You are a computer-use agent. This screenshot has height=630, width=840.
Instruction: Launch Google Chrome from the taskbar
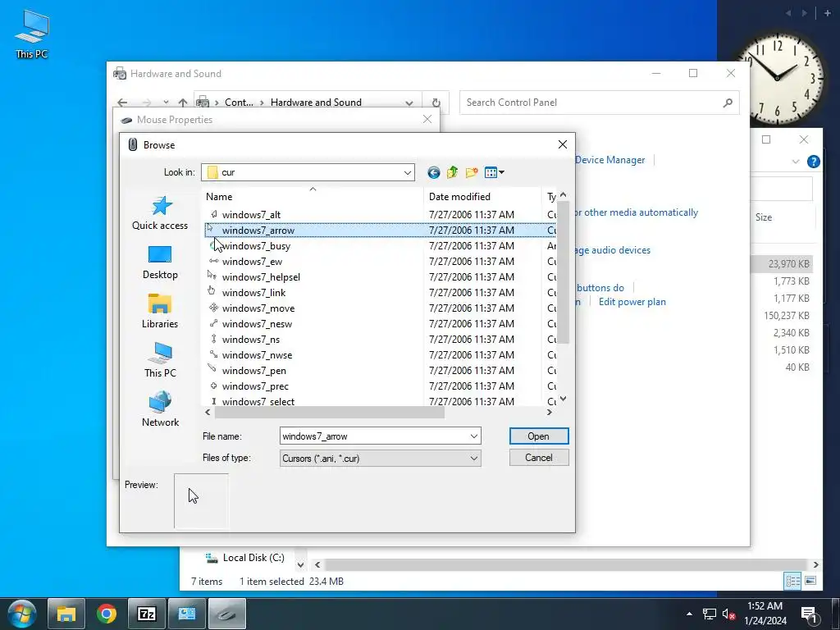click(107, 614)
